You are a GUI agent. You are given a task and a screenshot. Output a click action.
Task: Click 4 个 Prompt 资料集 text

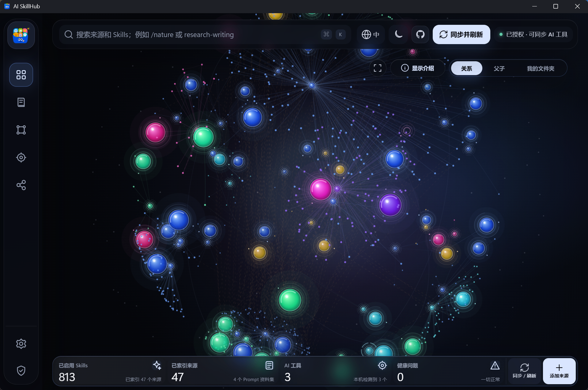(254, 379)
